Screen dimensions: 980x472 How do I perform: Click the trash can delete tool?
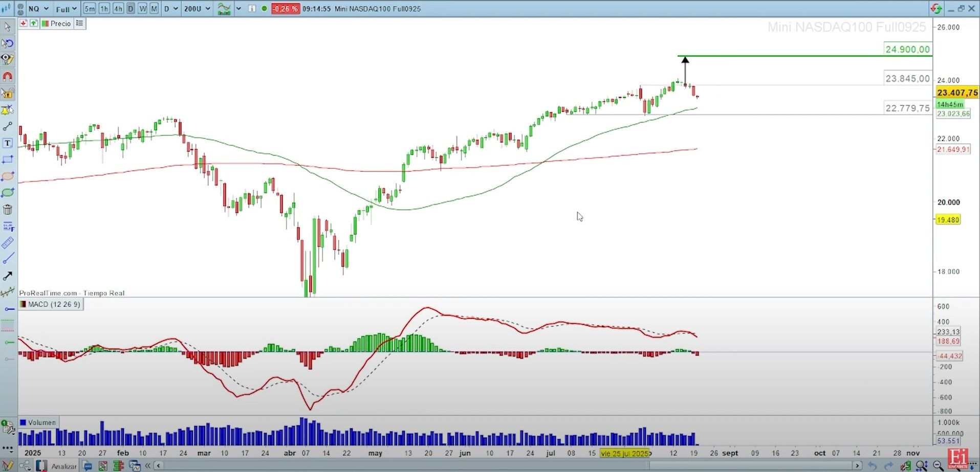click(8, 210)
